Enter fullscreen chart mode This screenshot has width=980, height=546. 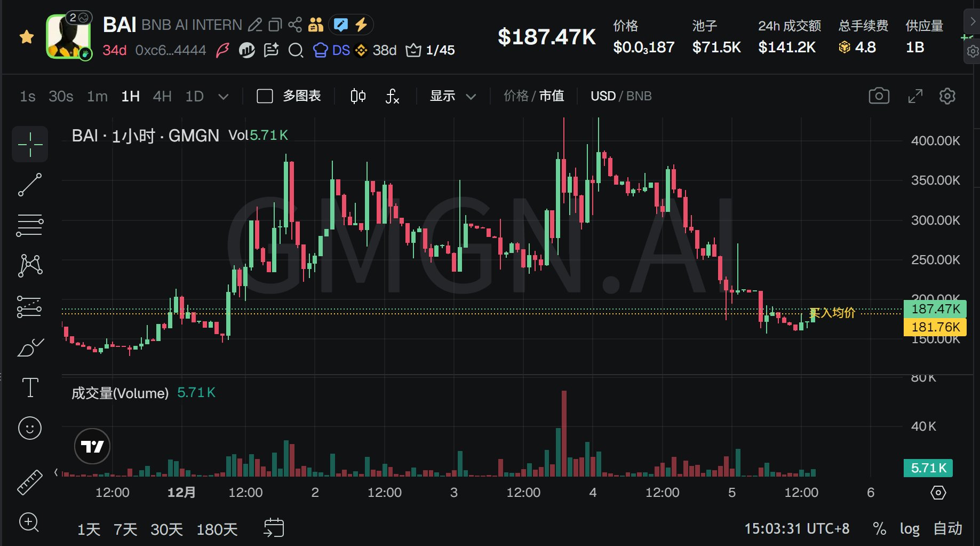pyautogui.click(x=915, y=96)
